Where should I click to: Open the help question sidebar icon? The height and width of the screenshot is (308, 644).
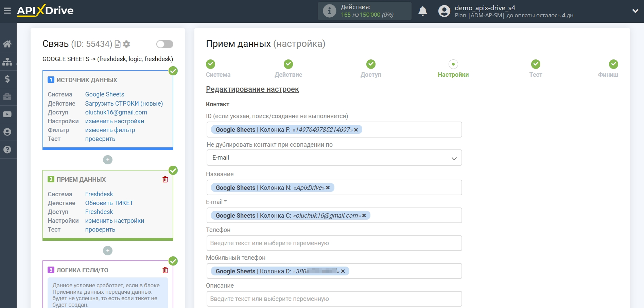7,150
